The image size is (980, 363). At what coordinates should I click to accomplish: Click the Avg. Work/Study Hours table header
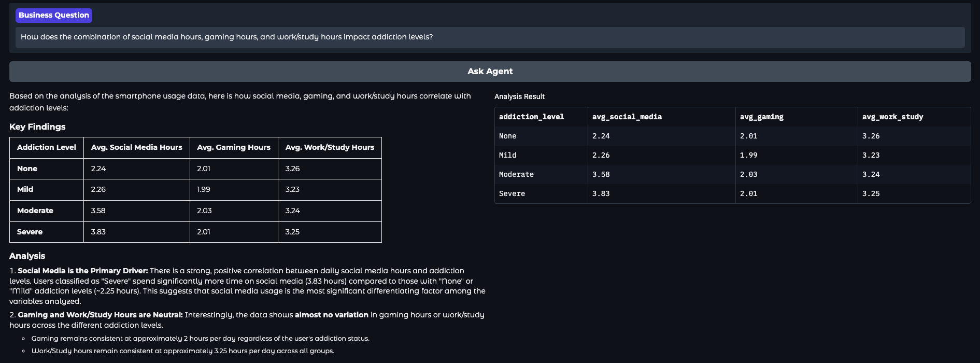point(330,148)
